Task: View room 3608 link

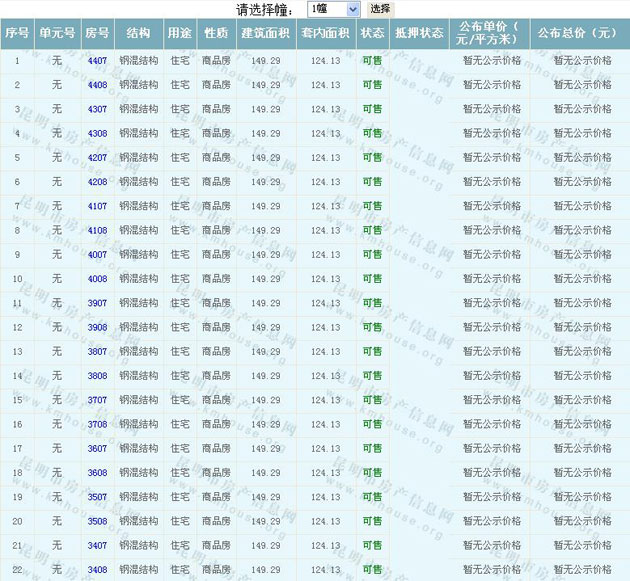Action: point(97,473)
